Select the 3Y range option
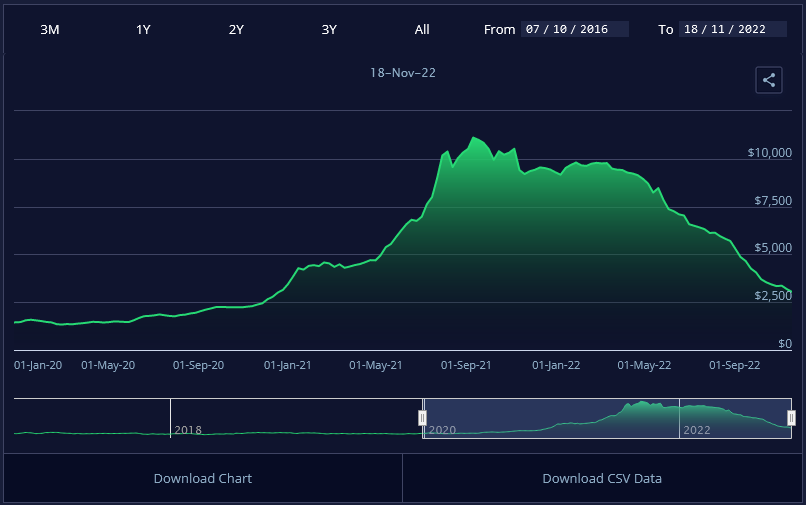 (329, 29)
